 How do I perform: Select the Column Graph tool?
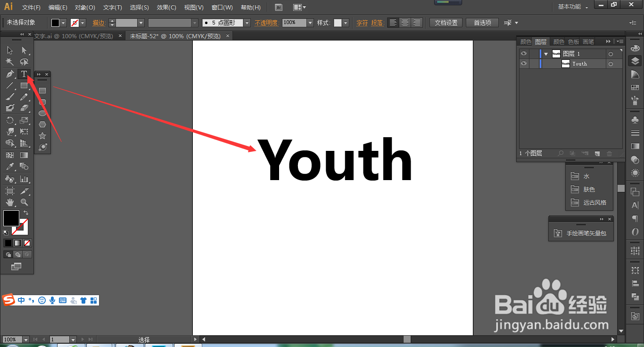[x=24, y=179]
